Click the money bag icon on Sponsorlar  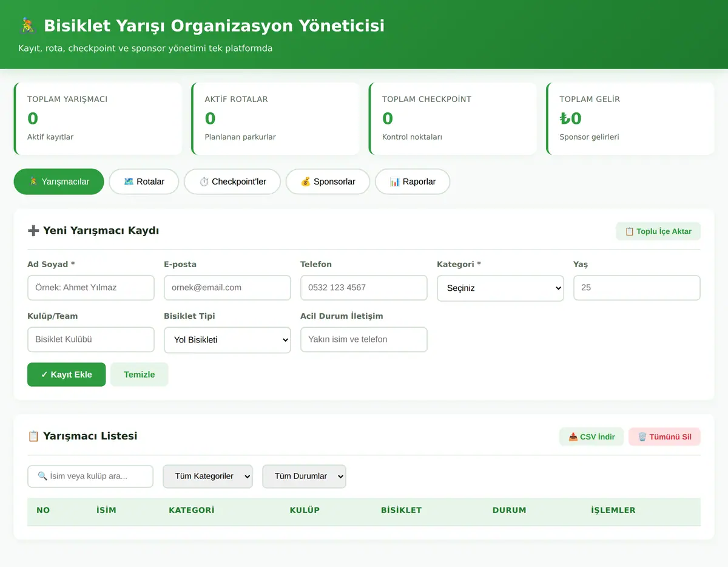click(x=306, y=182)
